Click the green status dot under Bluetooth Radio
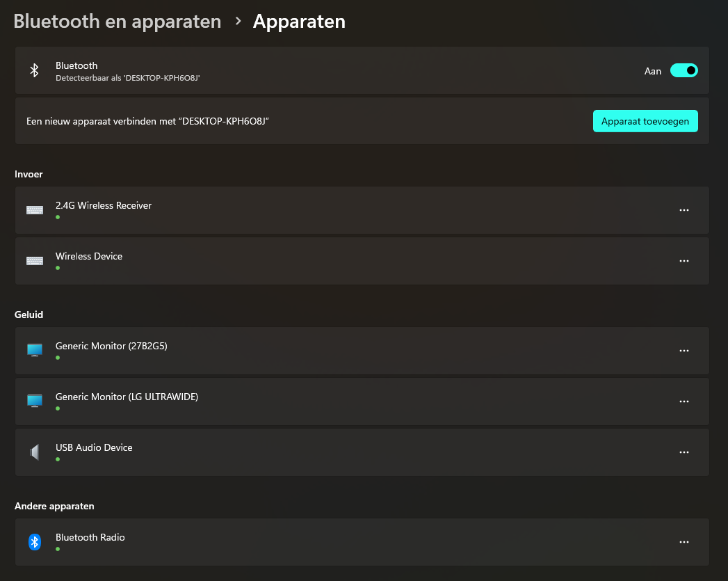Screen dimensions: 728x581 pos(58,549)
